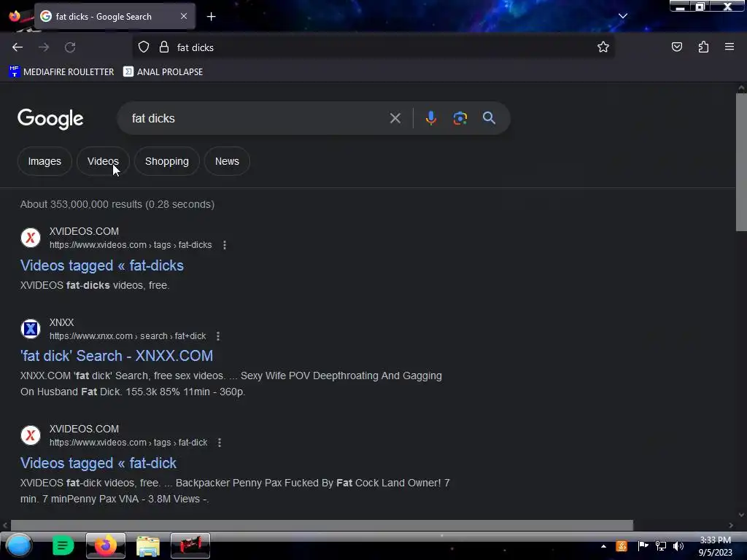Image resolution: width=747 pixels, height=560 pixels.
Task: Open the green notes app on the taskbar
Action: tap(63, 545)
